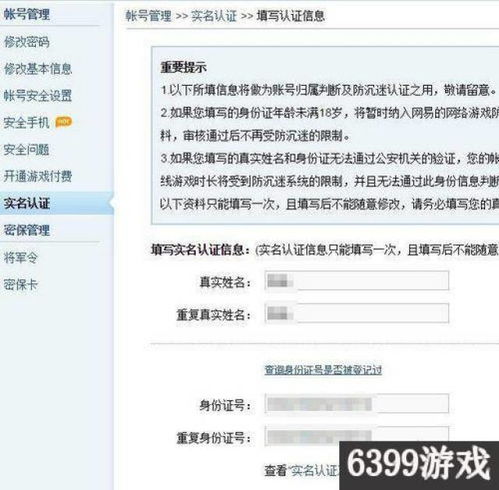This screenshot has height=490, width=499.
Task: Open 帐号安全设置 page
Action: point(38,96)
